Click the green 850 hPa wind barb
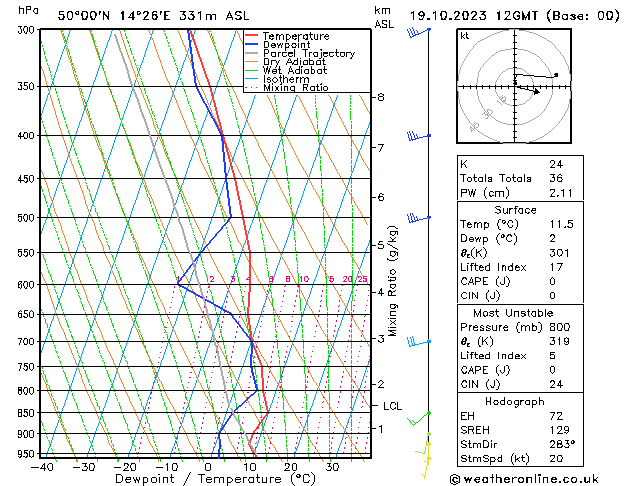 [419, 418]
